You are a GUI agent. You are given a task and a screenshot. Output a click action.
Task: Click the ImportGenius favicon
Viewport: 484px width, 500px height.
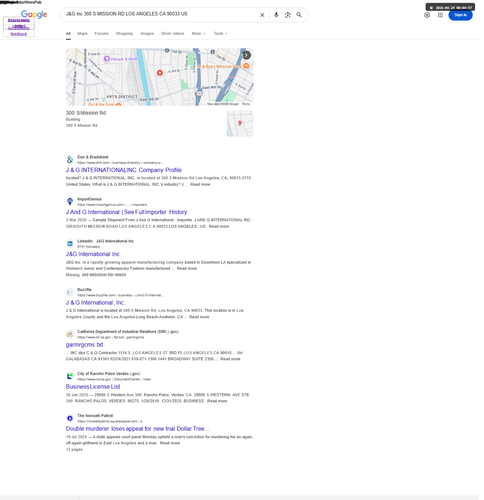[x=70, y=201]
